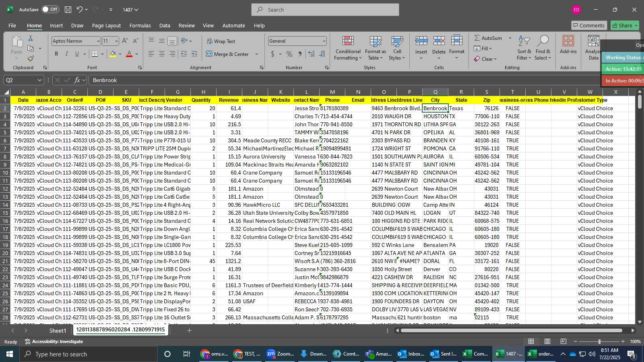Open Conditional Formatting menu
Screen dimensions: 644x362
click(x=348, y=48)
